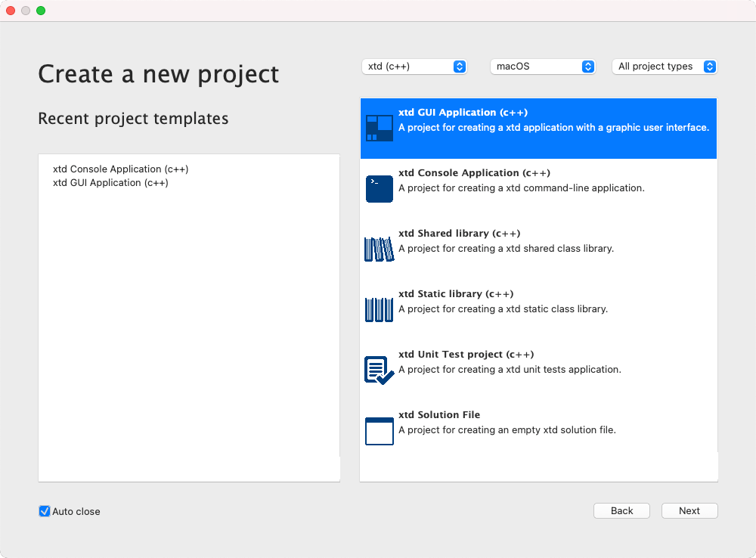
Task: Select the xtd Unit Test project title
Action: 466,355
